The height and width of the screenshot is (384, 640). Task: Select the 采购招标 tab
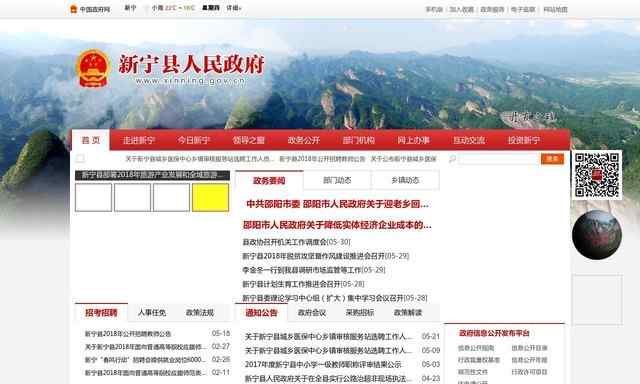pyautogui.click(x=360, y=313)
